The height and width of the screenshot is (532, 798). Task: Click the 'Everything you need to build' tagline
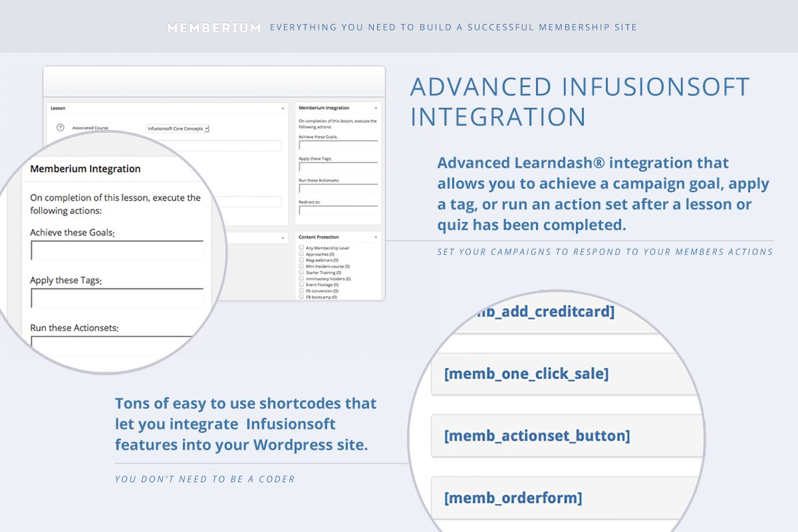[x=454, y=27]
